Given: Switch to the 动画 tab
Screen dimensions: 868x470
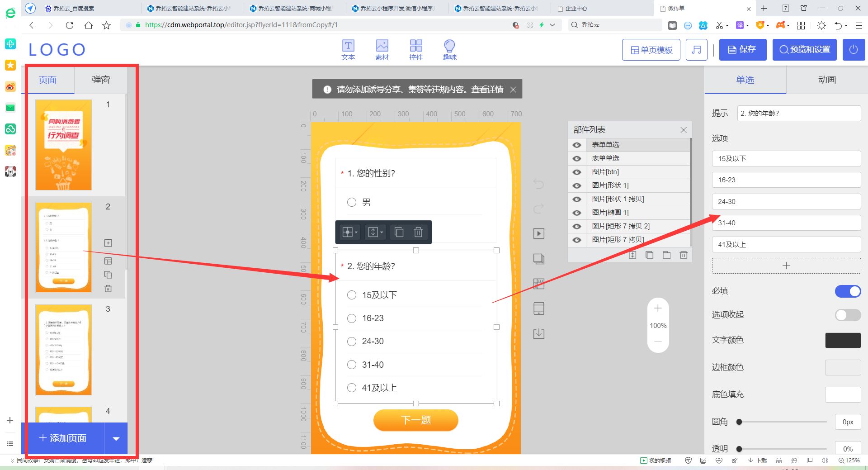Looking at the screenshot, I should 826,80.
